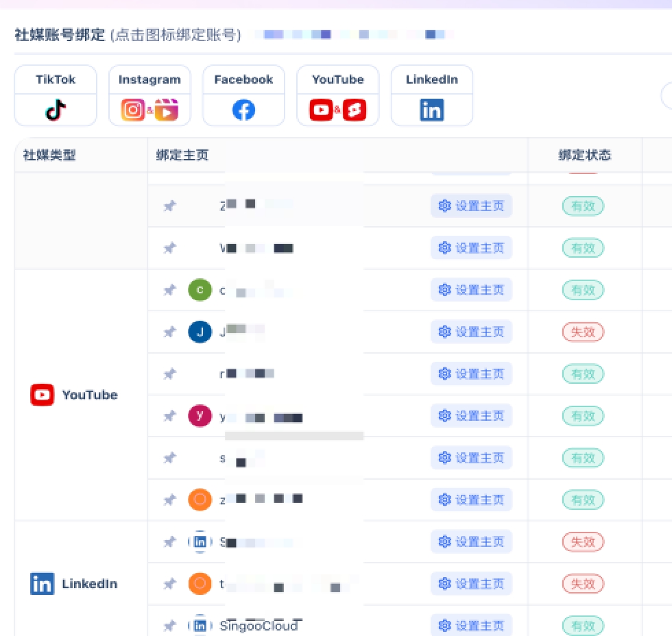Image resolution: width=672 pixels, height=636 pixels.
Task: Click the YouTube label in the type column
Action: point(90,395)
